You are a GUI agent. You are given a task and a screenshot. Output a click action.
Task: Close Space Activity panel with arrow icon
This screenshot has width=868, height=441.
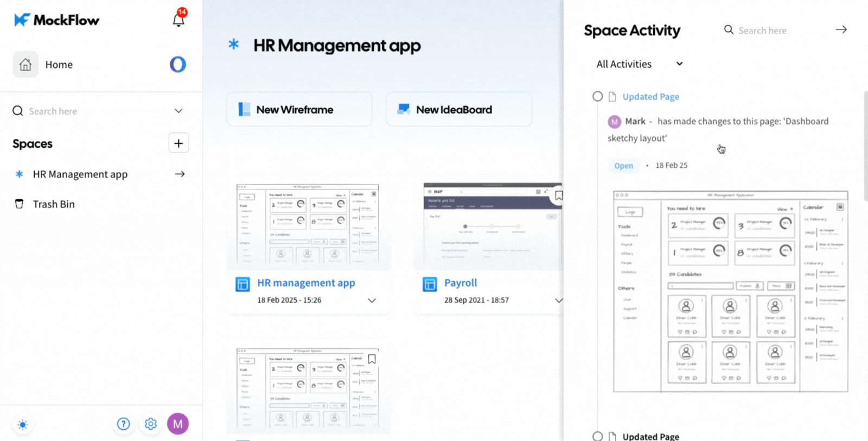click(841, 30)
